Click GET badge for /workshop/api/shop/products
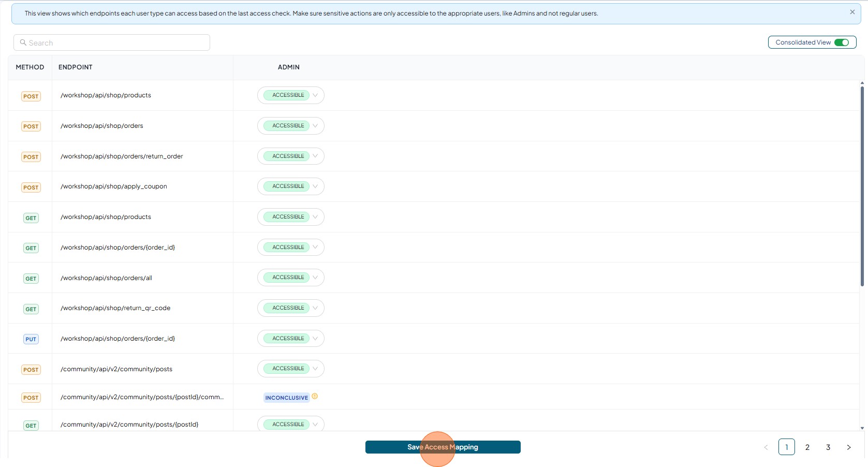This screenshot has height=467, width=868. [x=31, y=218]
